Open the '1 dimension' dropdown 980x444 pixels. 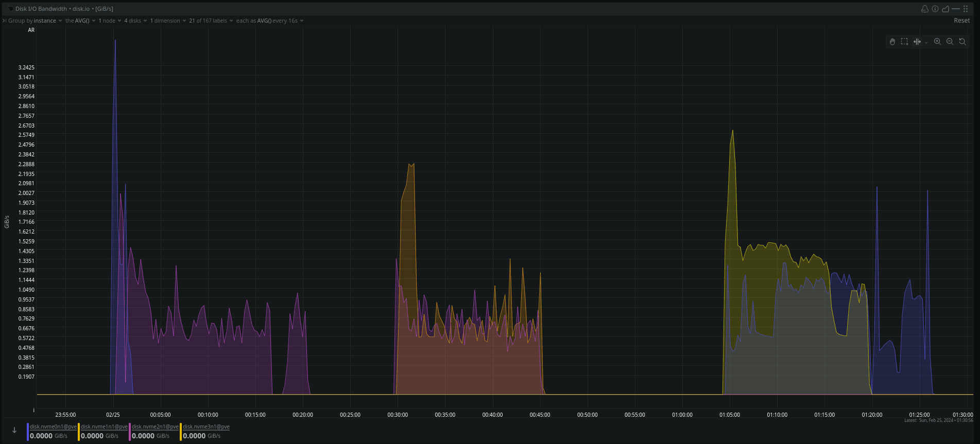click(x=168, y=21)
